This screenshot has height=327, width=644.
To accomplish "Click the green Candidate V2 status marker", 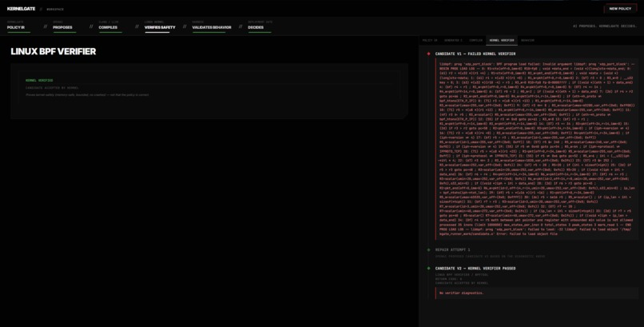I will coord(428,269).
